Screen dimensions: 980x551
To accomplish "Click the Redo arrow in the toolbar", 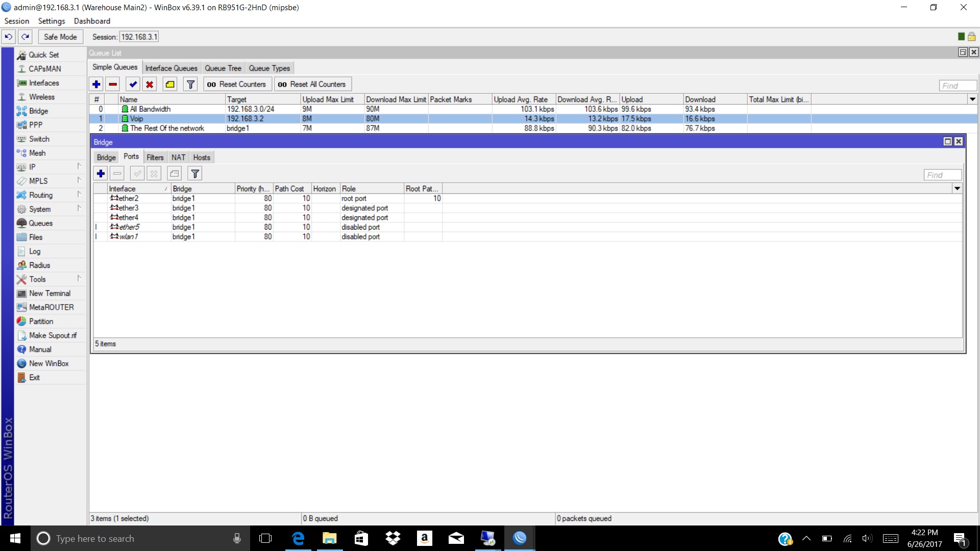I will coord(25,37).
